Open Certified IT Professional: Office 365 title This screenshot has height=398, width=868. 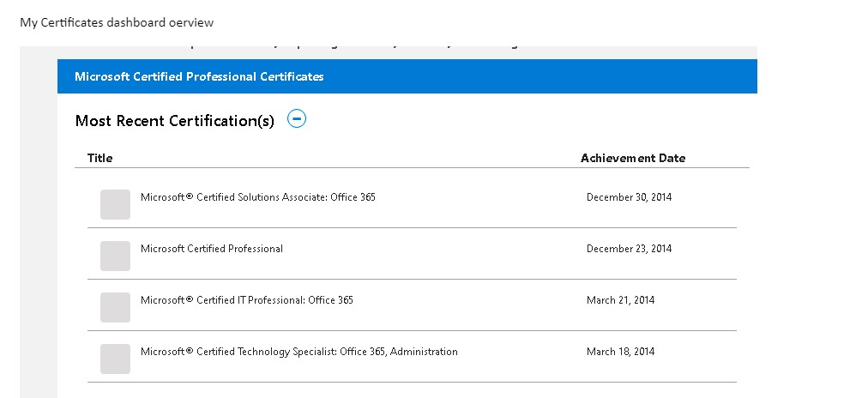tap(246, 300)
